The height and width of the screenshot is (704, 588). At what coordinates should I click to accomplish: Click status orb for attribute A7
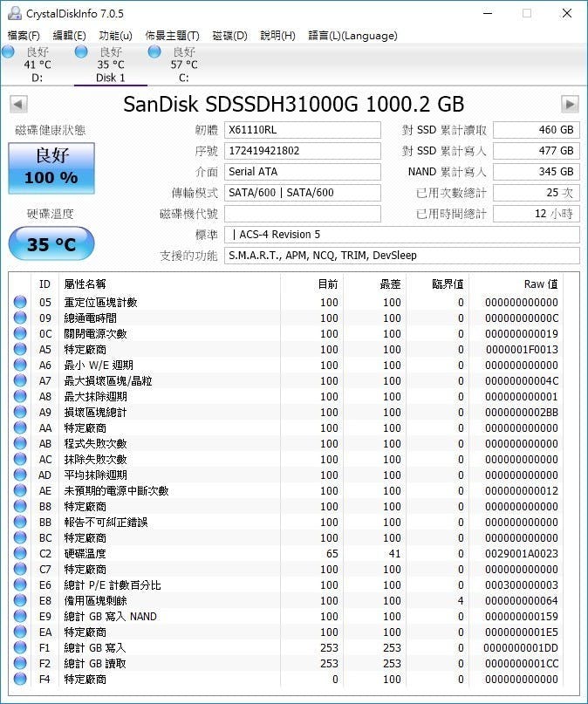click(20, 380)
